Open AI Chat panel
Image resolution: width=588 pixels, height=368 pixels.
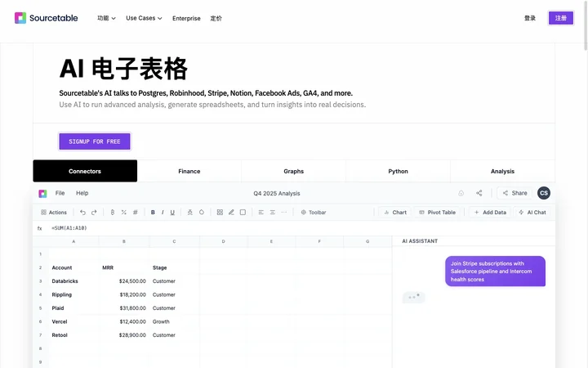pyautogui.click(x=532, y=212)
